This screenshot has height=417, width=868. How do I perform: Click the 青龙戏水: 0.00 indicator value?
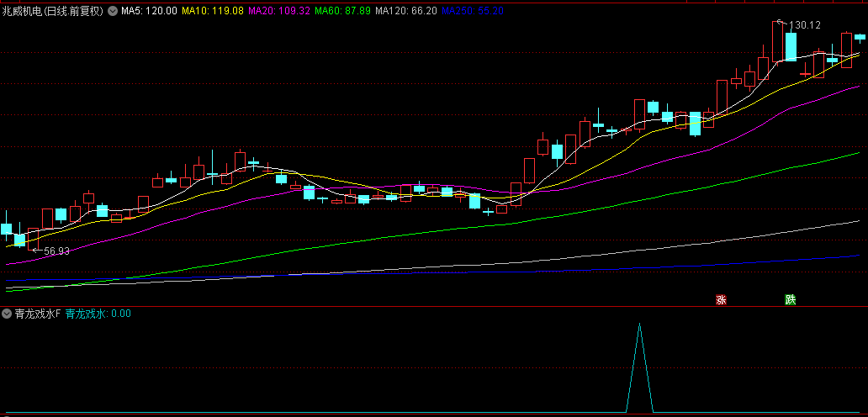98,314
